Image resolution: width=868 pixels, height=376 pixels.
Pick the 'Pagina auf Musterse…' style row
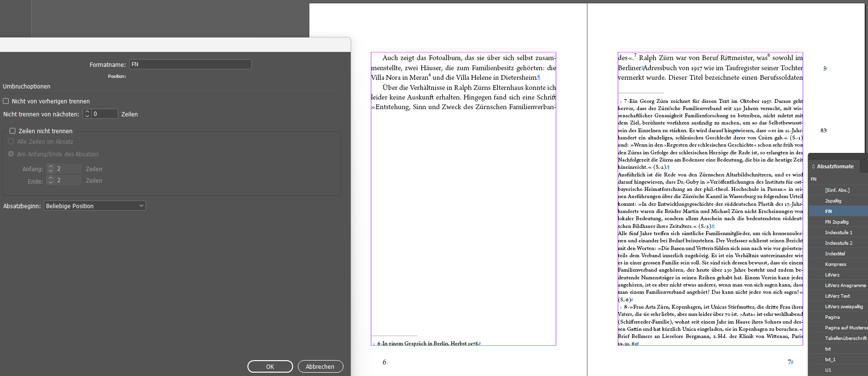838,327
